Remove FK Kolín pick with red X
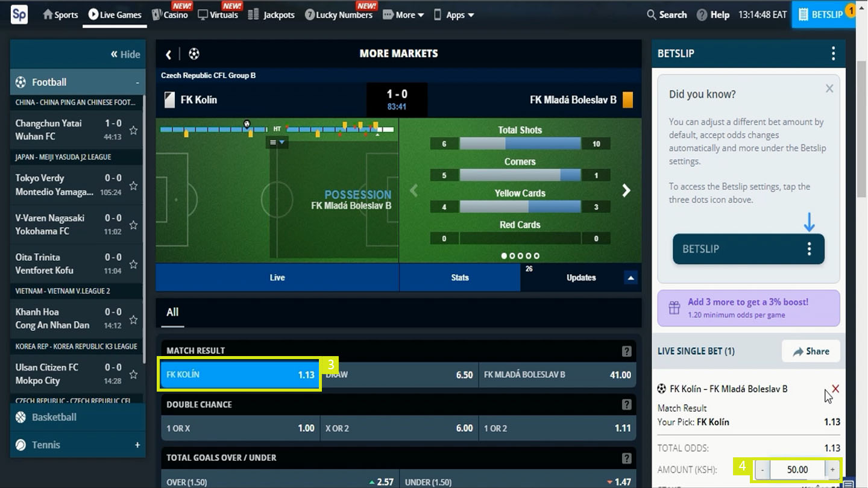The height and width of the screenshot is (488, 868). pyautogui.click(x=835, y=389)
